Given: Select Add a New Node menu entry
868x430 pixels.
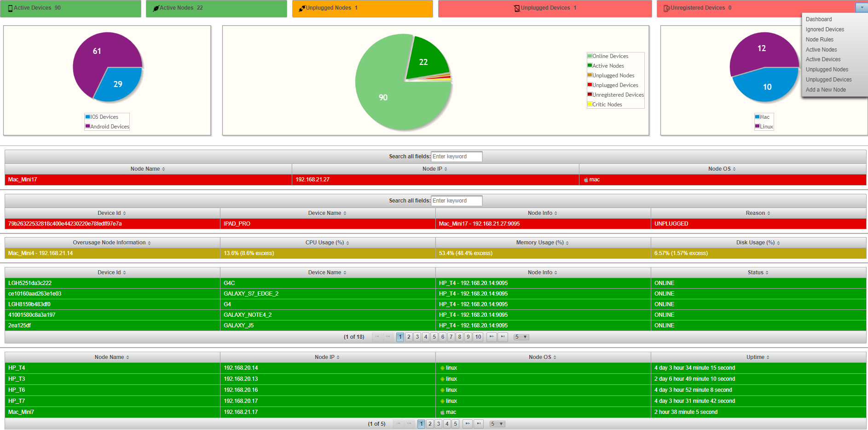Looking at the screenshot, I should tap(826, 90).
